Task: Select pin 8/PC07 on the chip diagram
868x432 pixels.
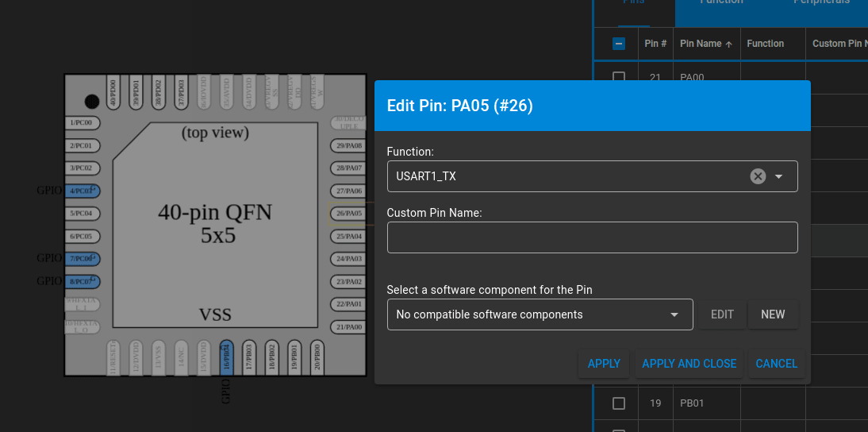Action: pyautogui.click(x=83, y=281)
